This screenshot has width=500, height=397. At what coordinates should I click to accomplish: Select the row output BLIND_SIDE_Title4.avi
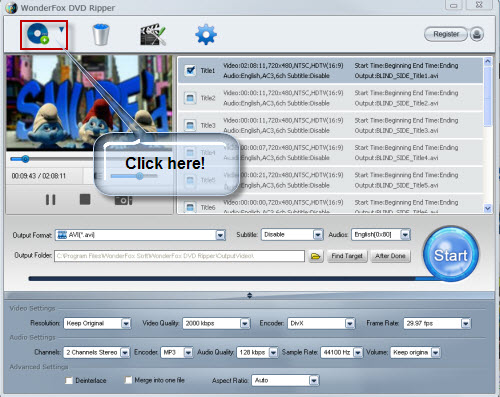pos(396,158)
